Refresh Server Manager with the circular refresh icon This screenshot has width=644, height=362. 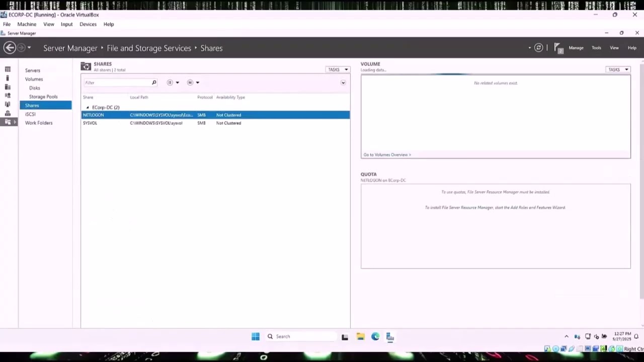[539, 48]
